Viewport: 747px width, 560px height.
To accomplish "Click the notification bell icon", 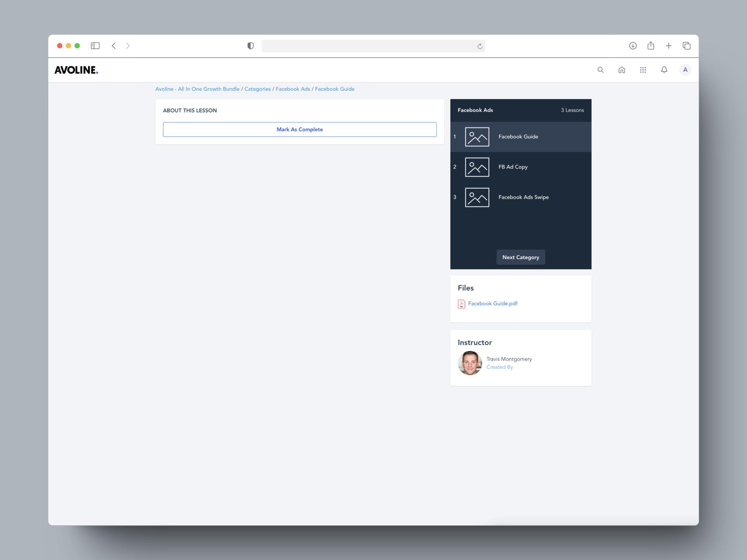I will 663,69.
